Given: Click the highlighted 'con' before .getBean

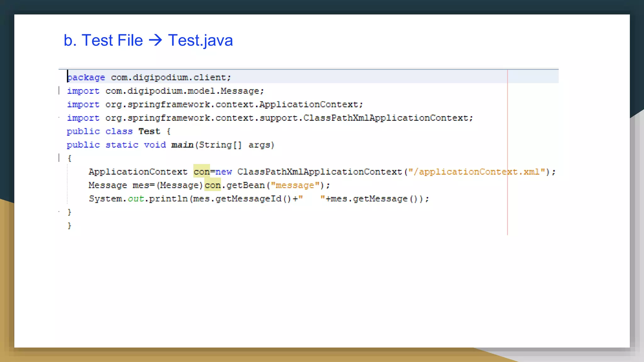Looking at the screenshot, I should 213,185.
